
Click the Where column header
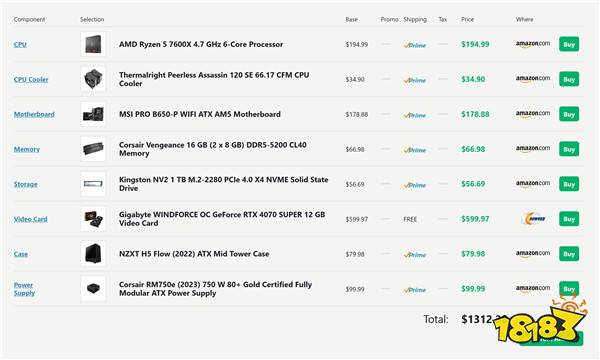click(524, 20)
